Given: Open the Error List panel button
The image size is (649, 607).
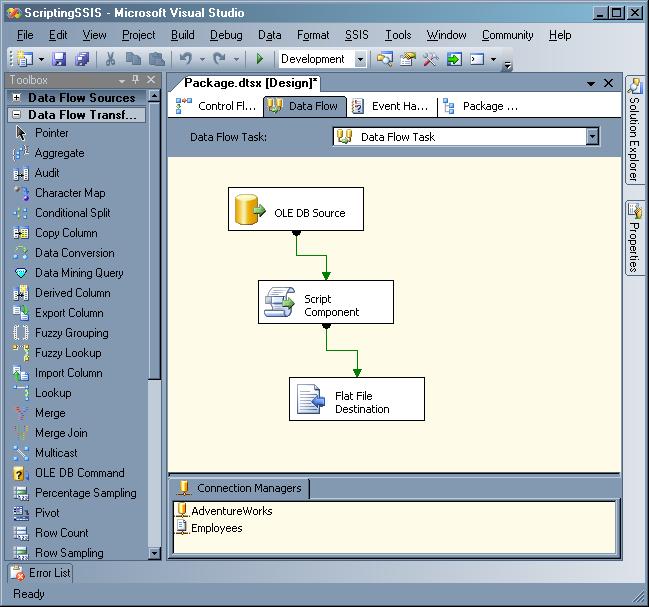Looking at the screenshot, I should [40, 573].
